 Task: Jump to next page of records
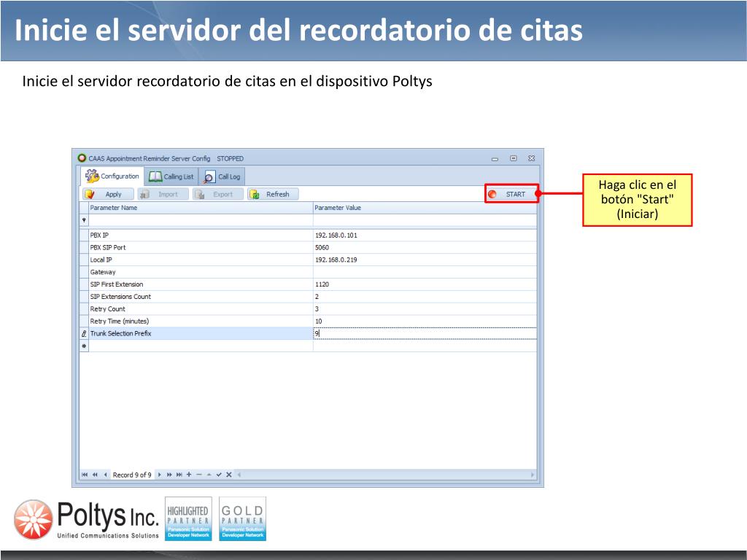click(169, 475)
